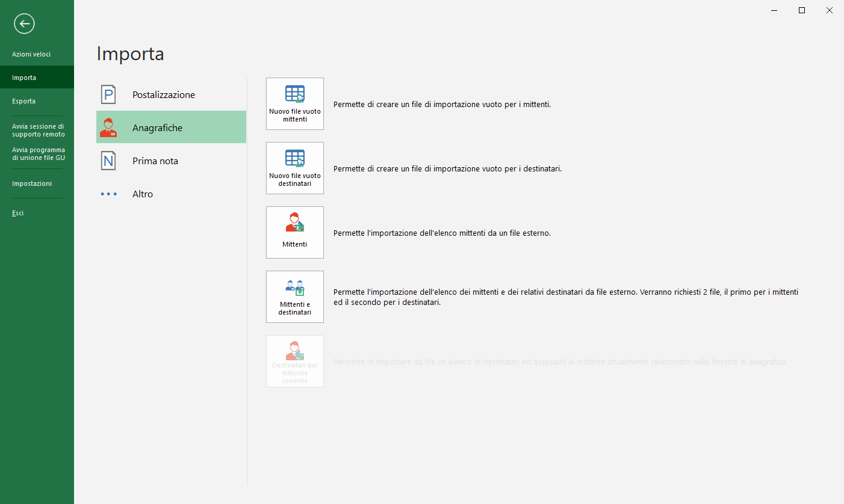
Task: Click the Nuovo file vuoto mittenti icon
Action: pyautogui.click(x=295, y=94)
